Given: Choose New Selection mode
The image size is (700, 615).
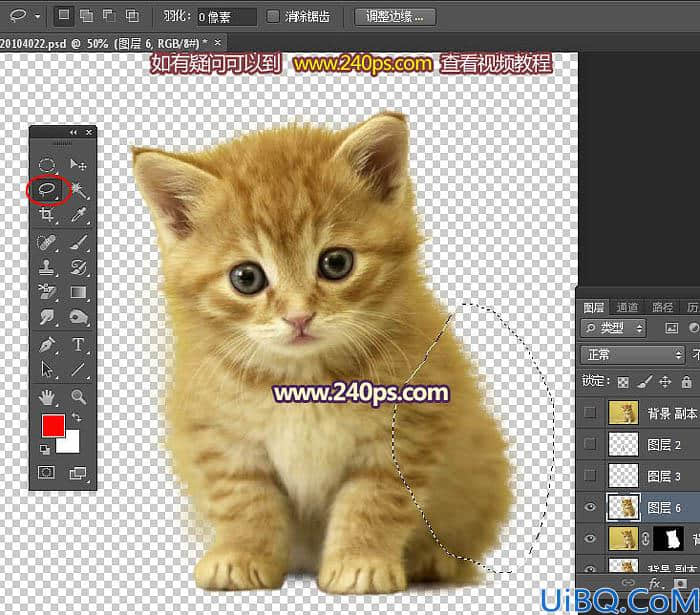Looking at the screenshot, I should click(x=64, y=16).
